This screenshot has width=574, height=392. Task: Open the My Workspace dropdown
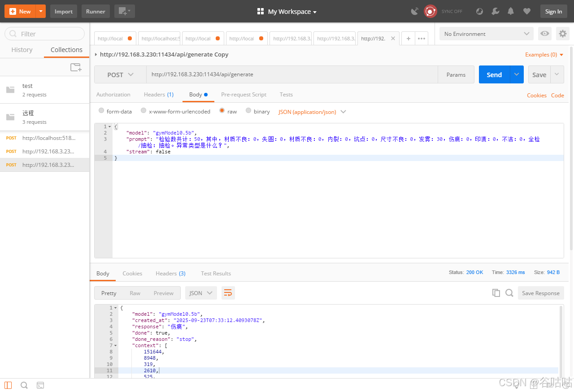point(287,12)
